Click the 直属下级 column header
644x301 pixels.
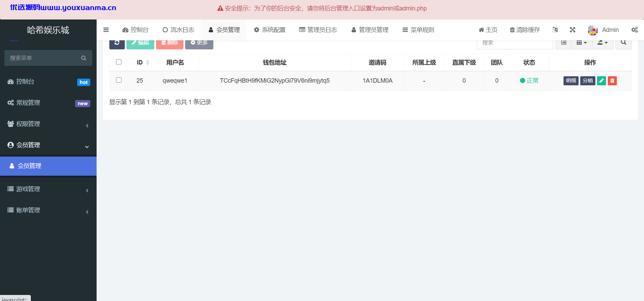464,62
